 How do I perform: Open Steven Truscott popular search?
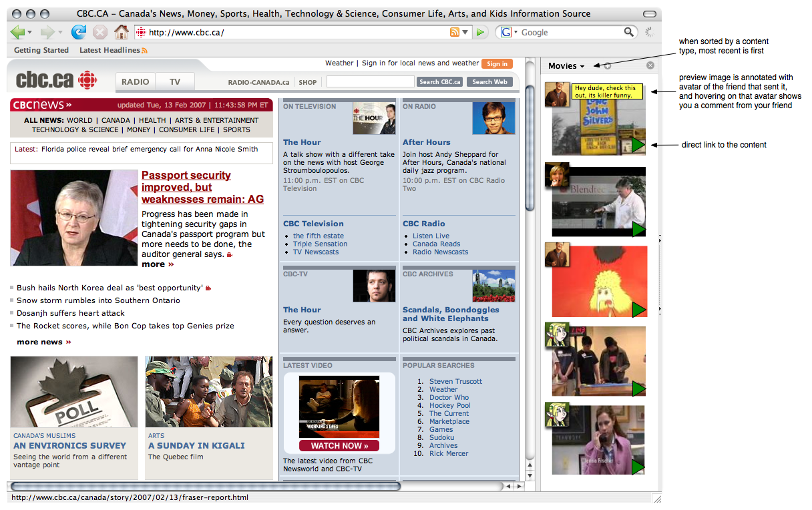coord(455,381)
